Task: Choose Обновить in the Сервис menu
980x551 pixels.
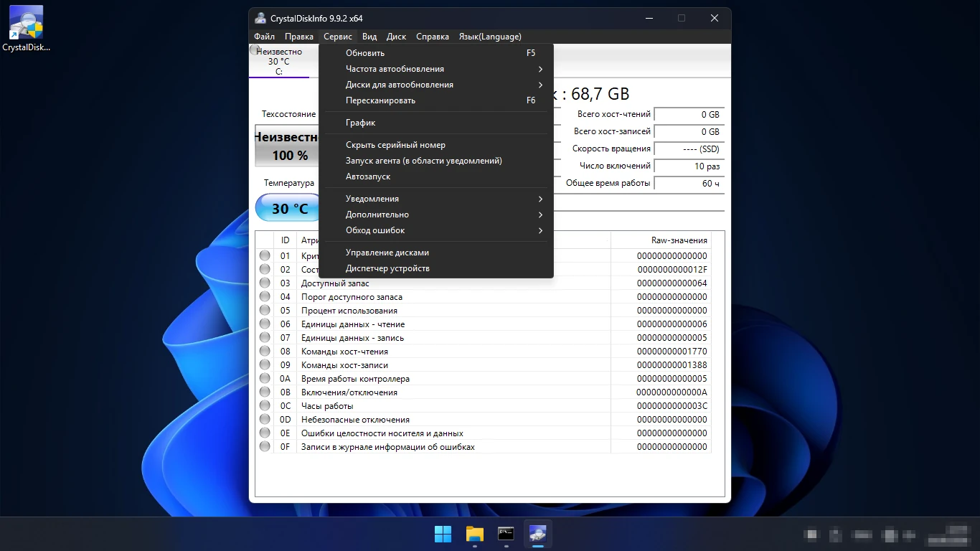Action: coord(435,53)
